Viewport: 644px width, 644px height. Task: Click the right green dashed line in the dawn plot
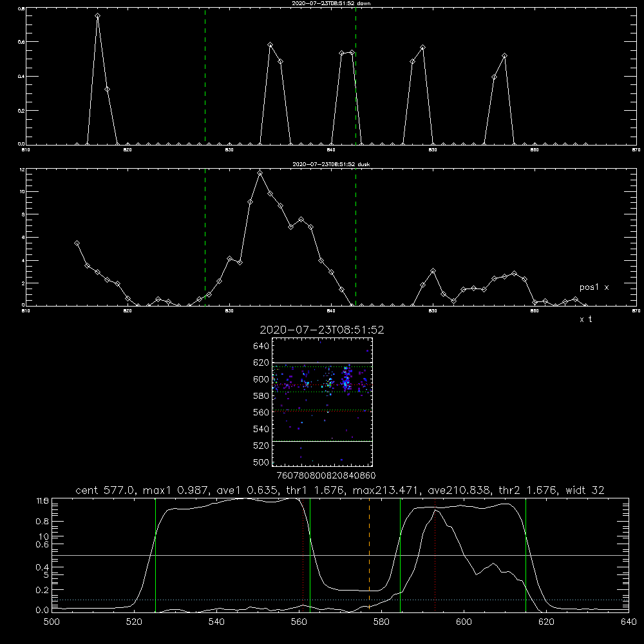pos(355,77)
